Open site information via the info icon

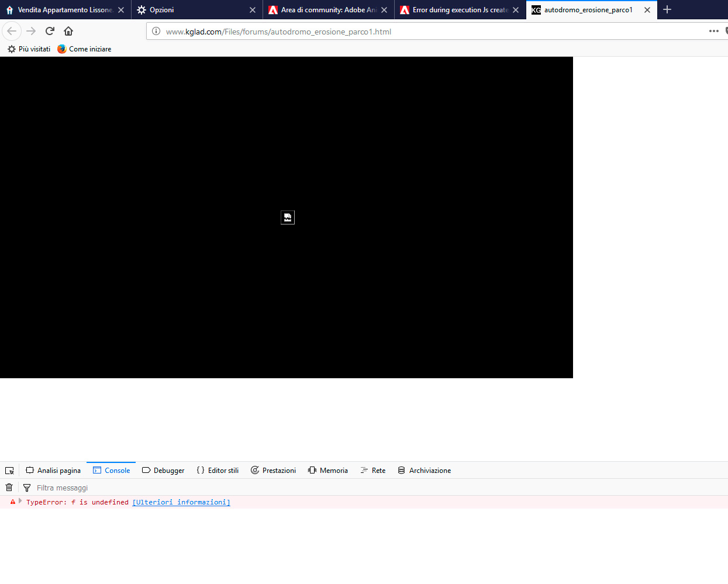tap(156, 31)
